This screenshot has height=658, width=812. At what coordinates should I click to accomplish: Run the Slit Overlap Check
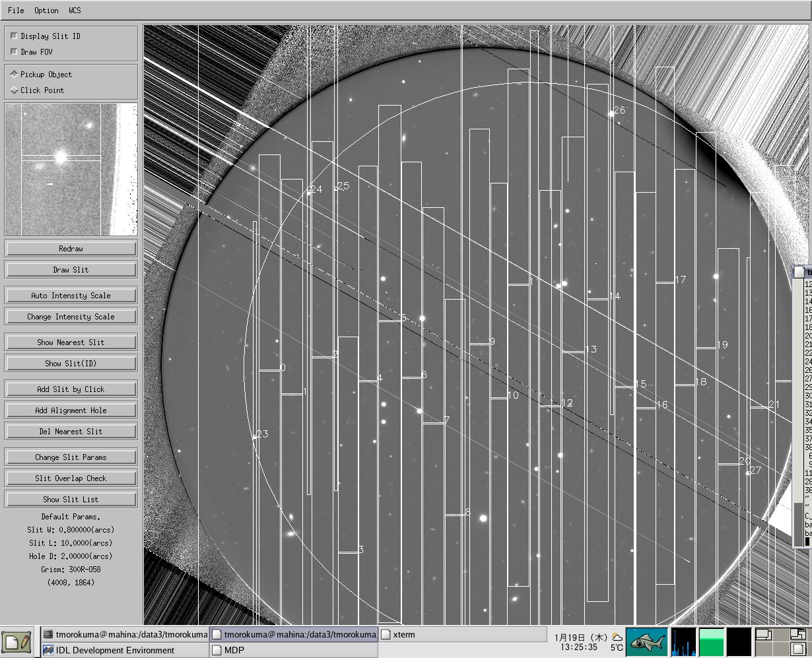(71, 478)
